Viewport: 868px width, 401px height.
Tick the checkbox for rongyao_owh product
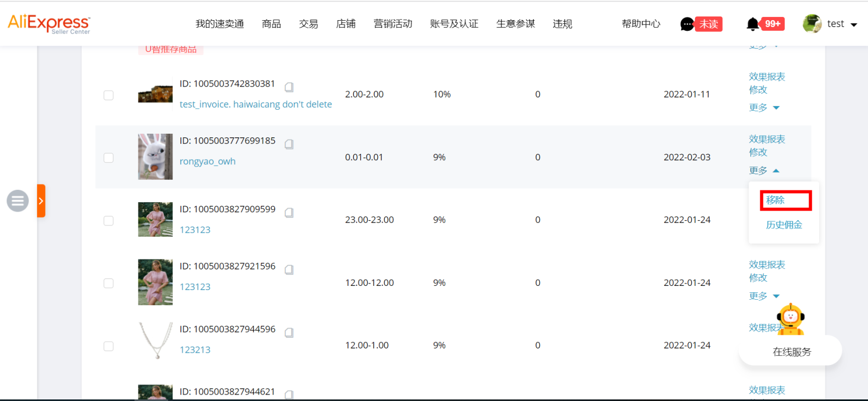(x=109, y=158)
